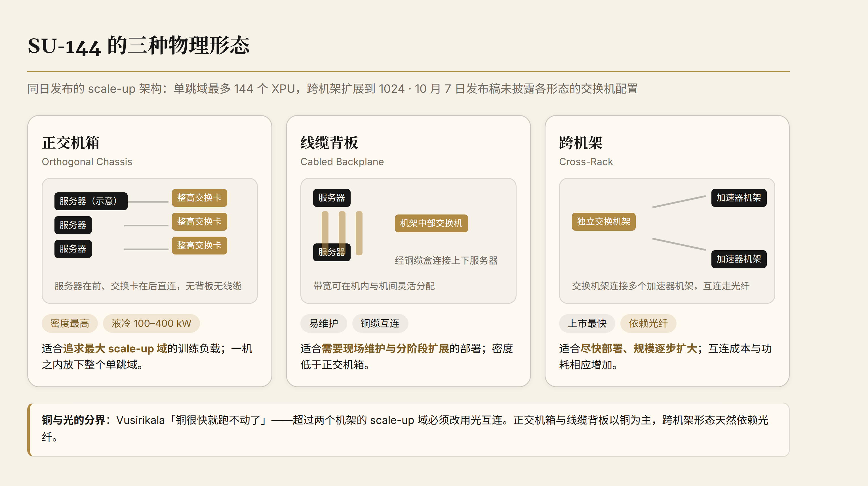
Task: Click the note 经铜缆盒连接上下服务器
Action: click(x=446, y=260)
